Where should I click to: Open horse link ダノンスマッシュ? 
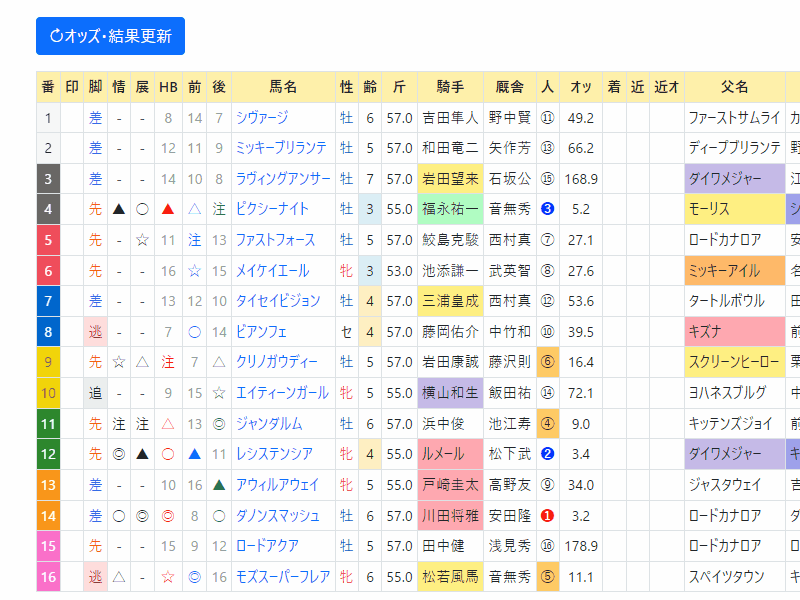(x=278, y=516)
